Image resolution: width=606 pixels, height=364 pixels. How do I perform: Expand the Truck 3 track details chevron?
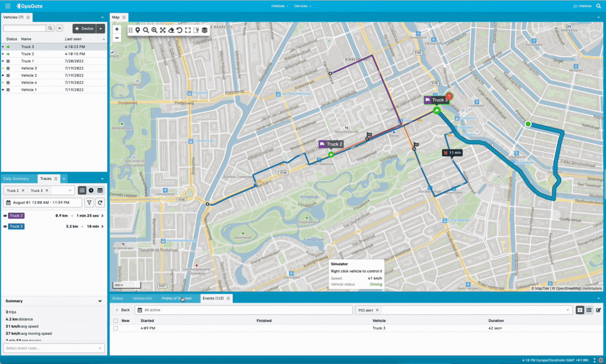click(103, 227)
